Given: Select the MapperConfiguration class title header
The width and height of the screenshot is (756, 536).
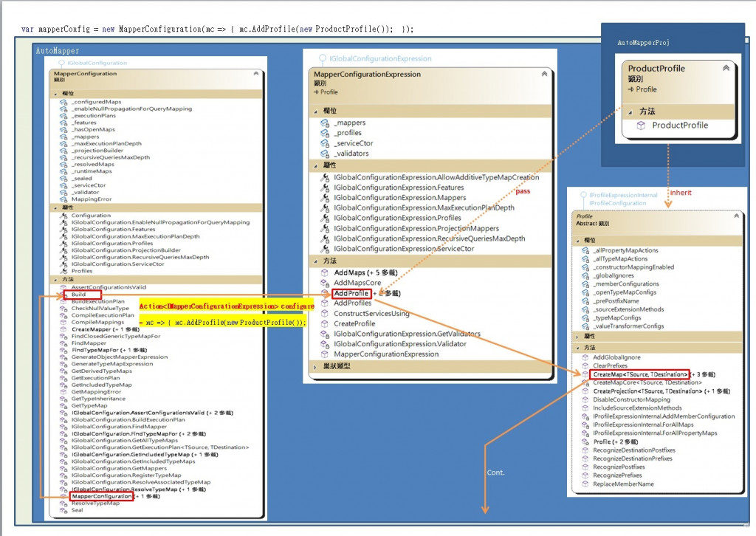Looking at the screenshot, I should pos(86,74).
